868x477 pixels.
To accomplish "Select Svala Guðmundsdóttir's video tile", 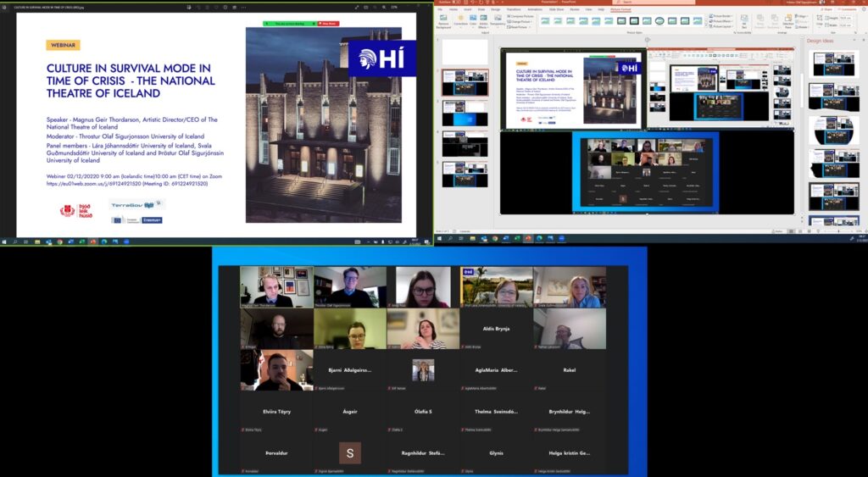I will click(570, 286).
